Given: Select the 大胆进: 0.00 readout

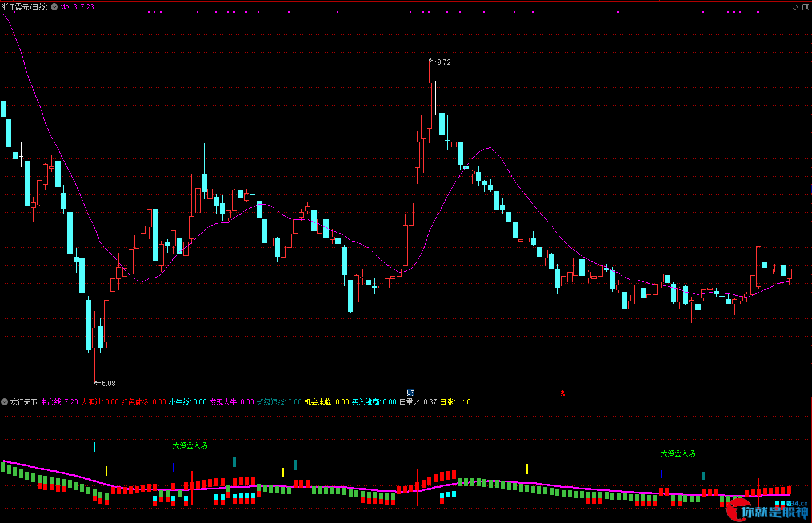Looking at the screenshot, I should coord(99,402).
